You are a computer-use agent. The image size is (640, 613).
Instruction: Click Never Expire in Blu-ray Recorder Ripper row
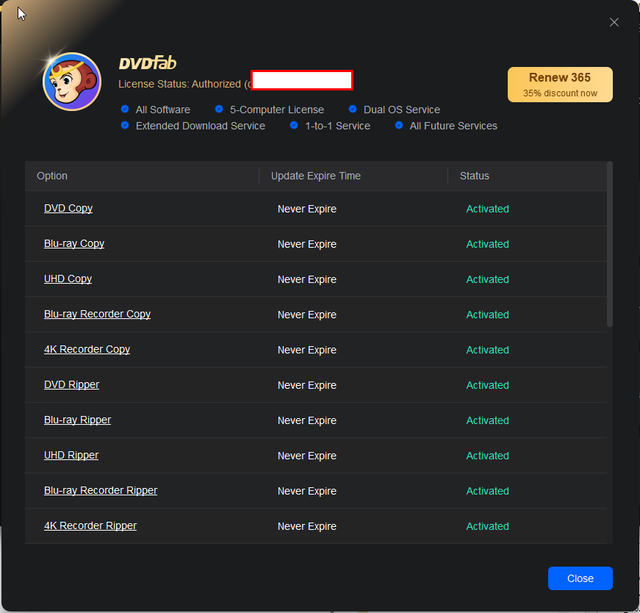(307, 491)
